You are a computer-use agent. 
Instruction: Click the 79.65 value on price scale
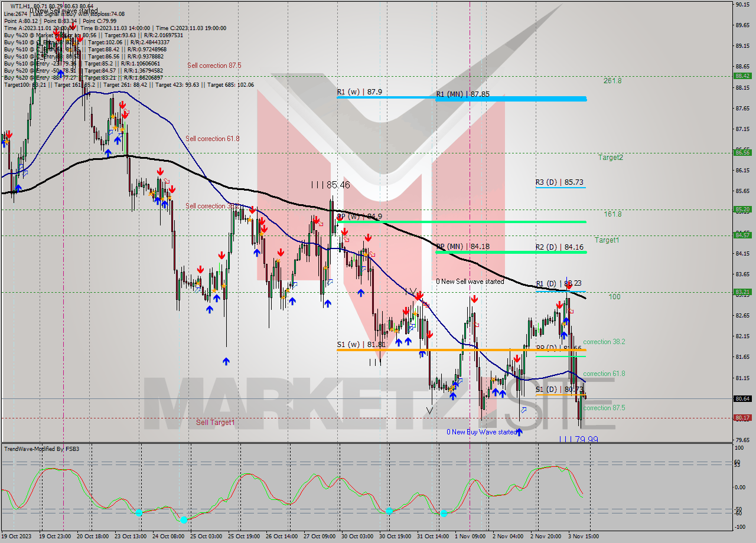point(742,440)
